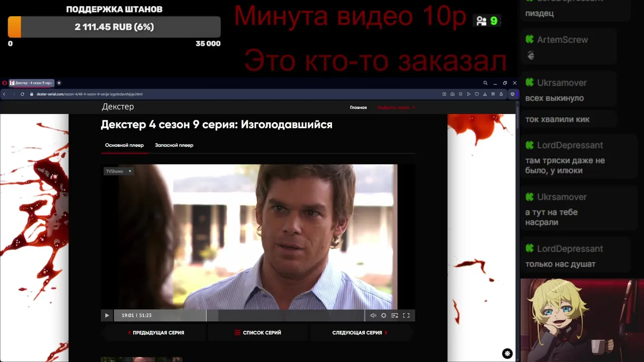Open the browser profile account icon
The image size is (644, 362).
point(501,94)
